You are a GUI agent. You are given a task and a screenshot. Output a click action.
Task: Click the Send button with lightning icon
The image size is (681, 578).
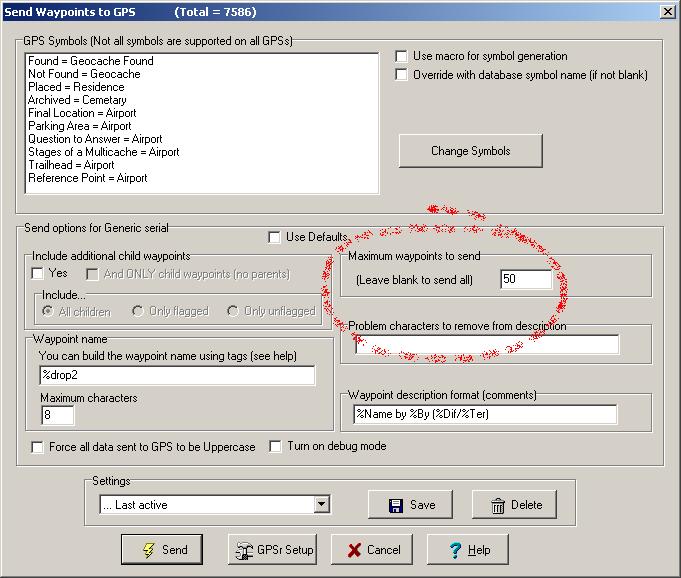point(161,549)
